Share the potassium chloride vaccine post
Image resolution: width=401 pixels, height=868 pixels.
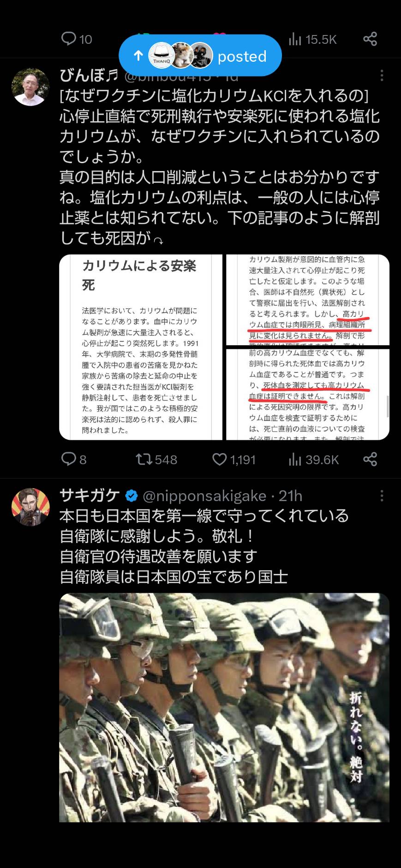[x=370, y=459]
